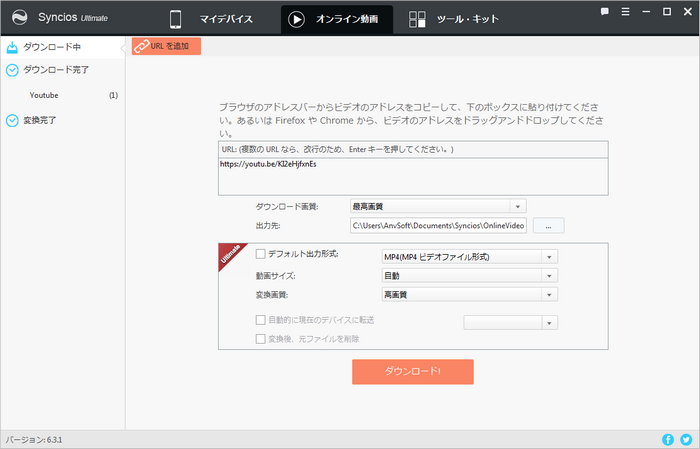The width and height of the screenshot is (700, 449).
Task: Switch to ツール・キット tab
Action: (x=454, y=19)
